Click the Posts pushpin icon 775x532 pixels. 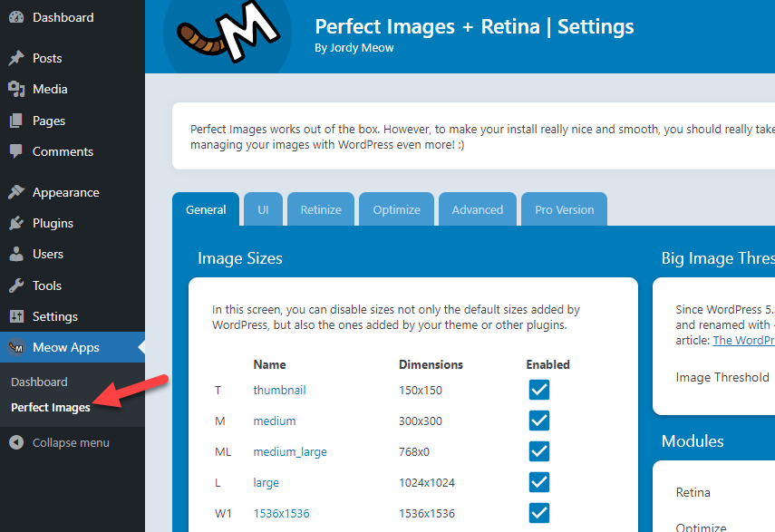point(16,58)
